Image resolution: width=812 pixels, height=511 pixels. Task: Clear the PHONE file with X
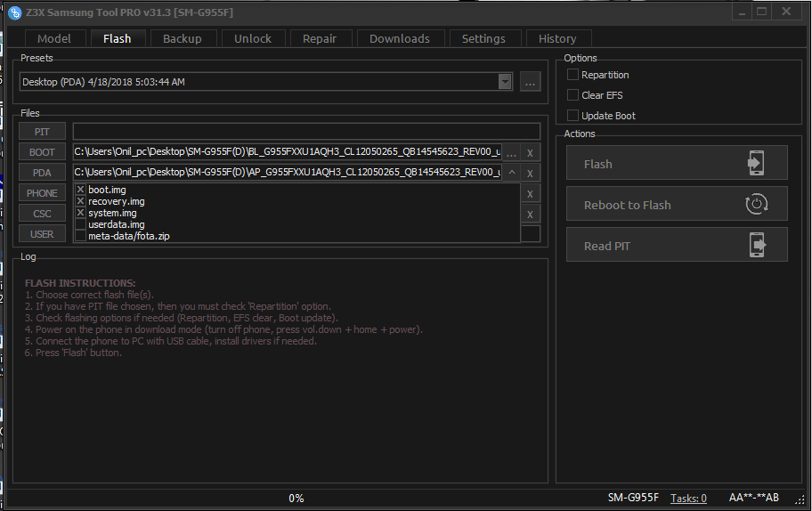click(x=530, y=194)
